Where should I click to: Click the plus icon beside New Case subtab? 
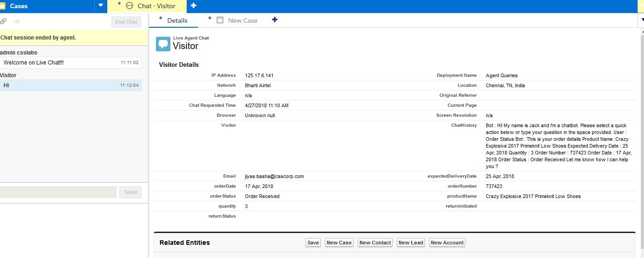275,20
